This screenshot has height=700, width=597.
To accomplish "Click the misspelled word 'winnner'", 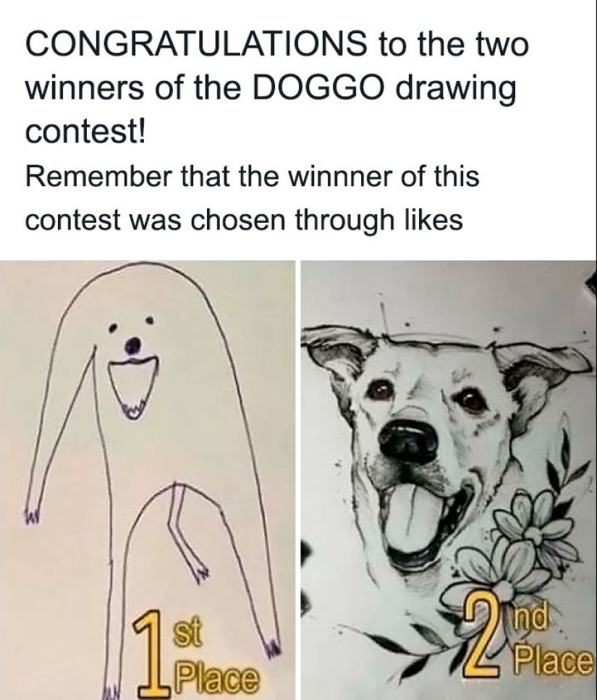I will pyautogui.click(x=338, y=175).
